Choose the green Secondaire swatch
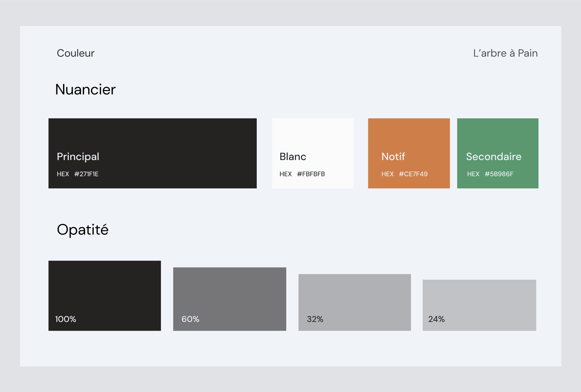Image resolution: width=581 pixels, height=392 pixels. [498, 153]
